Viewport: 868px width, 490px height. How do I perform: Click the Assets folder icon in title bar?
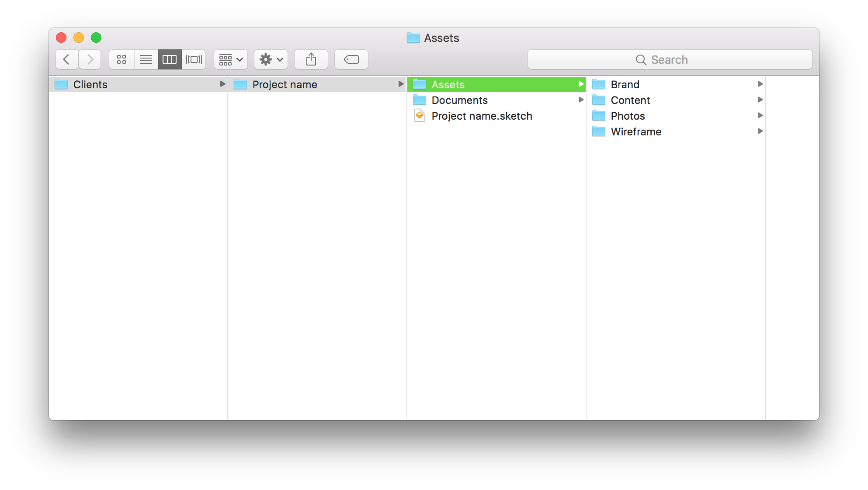tap(413, 38)
